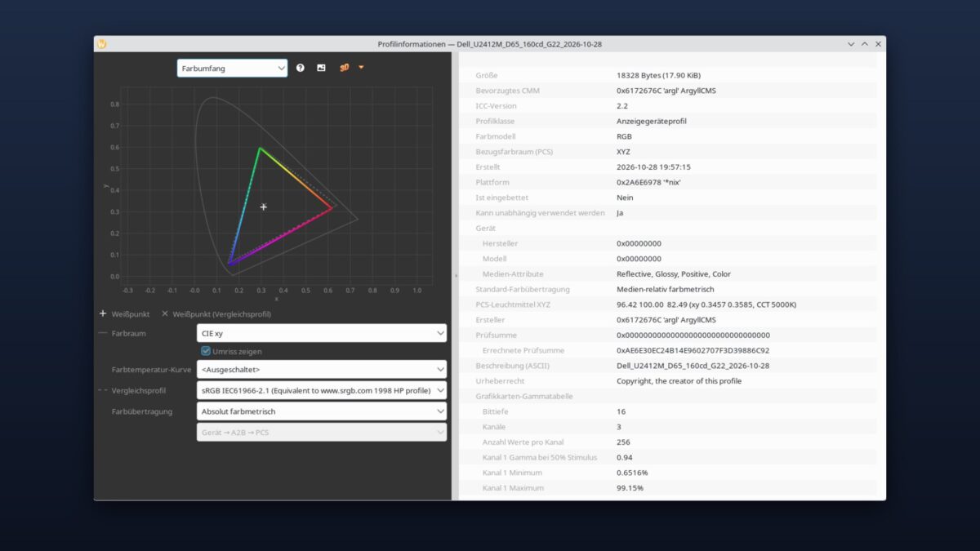The width and height of the screenshot is (980, 551).
Task: Select the Medien-Attribute value Reflective, Glossy
Action: coord(674,274)
